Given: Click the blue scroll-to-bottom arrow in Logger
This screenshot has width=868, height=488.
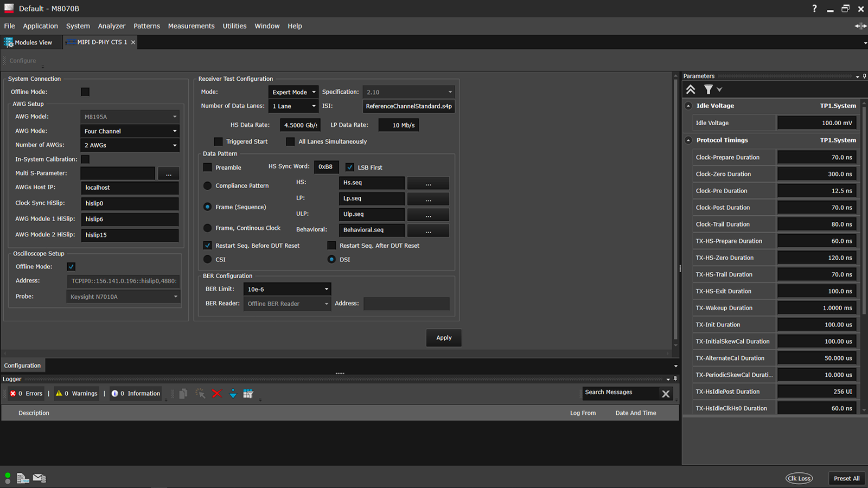Looking at the screenshot, I should (233, 394).
